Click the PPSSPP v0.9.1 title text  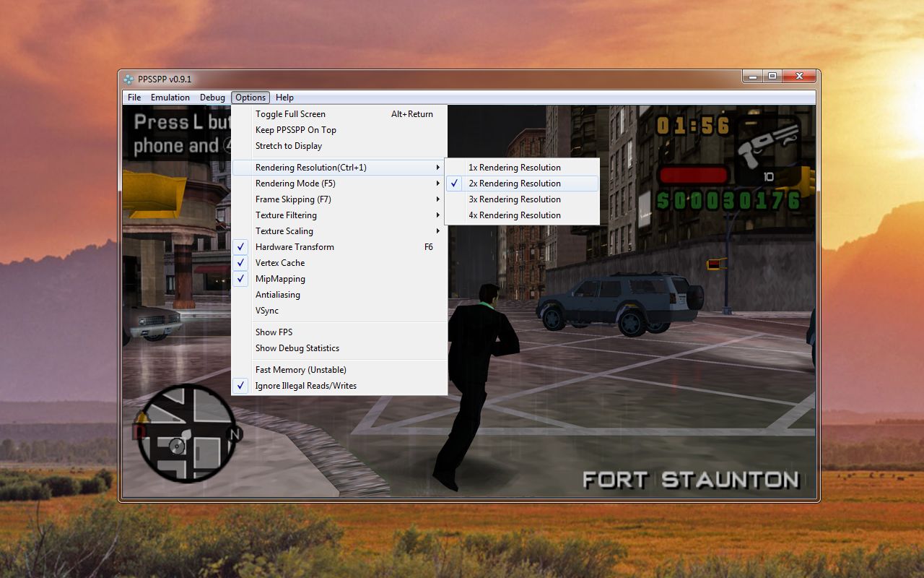pos(165,79)
